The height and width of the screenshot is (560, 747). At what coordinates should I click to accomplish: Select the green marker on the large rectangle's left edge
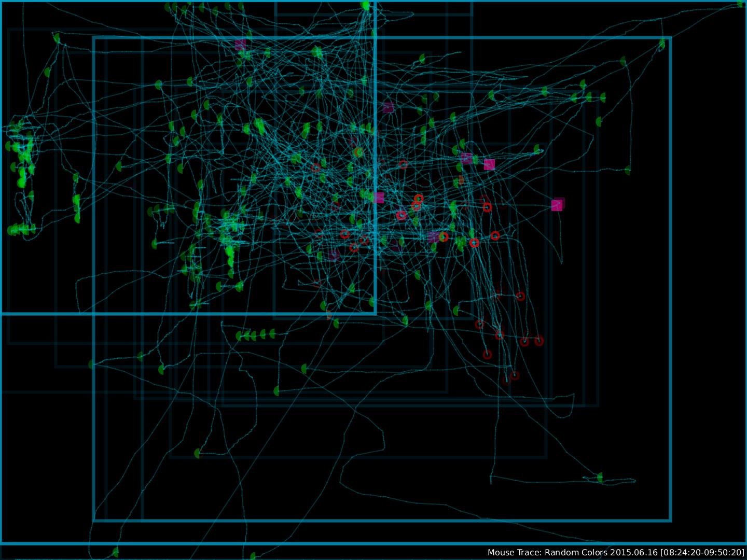(92, 365)
